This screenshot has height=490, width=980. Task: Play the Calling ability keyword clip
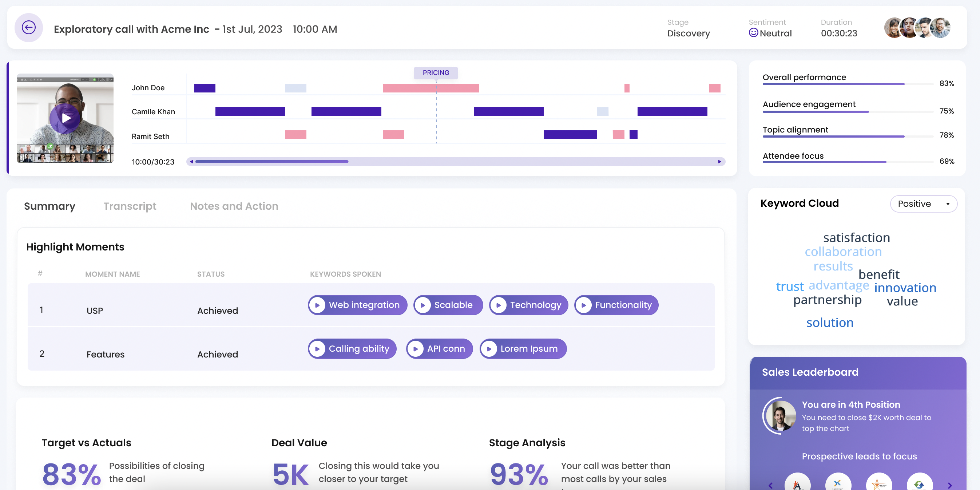317,349
